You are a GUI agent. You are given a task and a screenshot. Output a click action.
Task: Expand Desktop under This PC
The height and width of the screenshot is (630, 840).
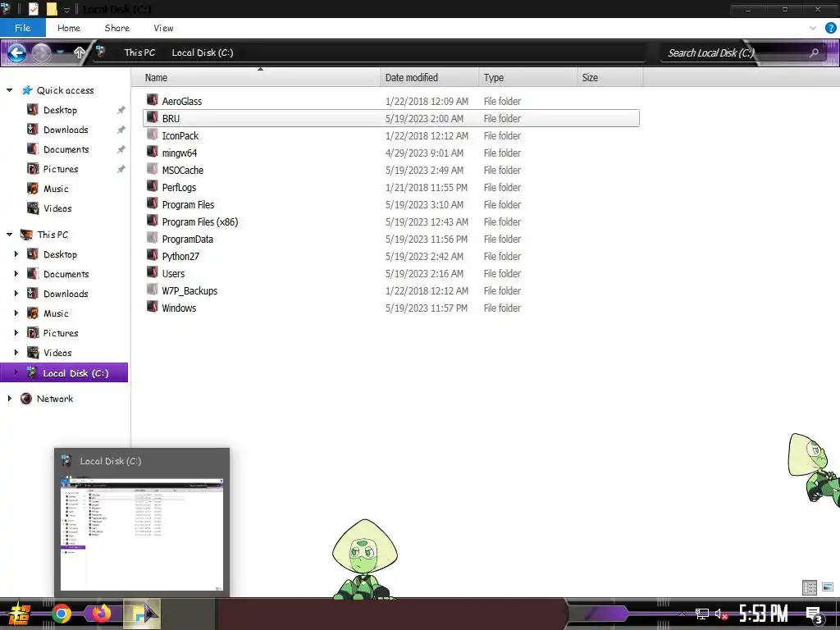point(16,254)
